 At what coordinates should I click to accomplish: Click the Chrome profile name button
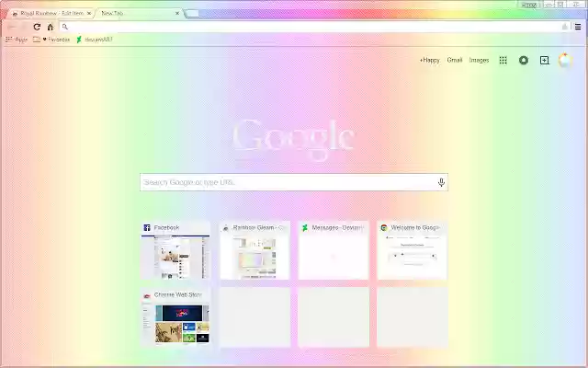point(529,5)
